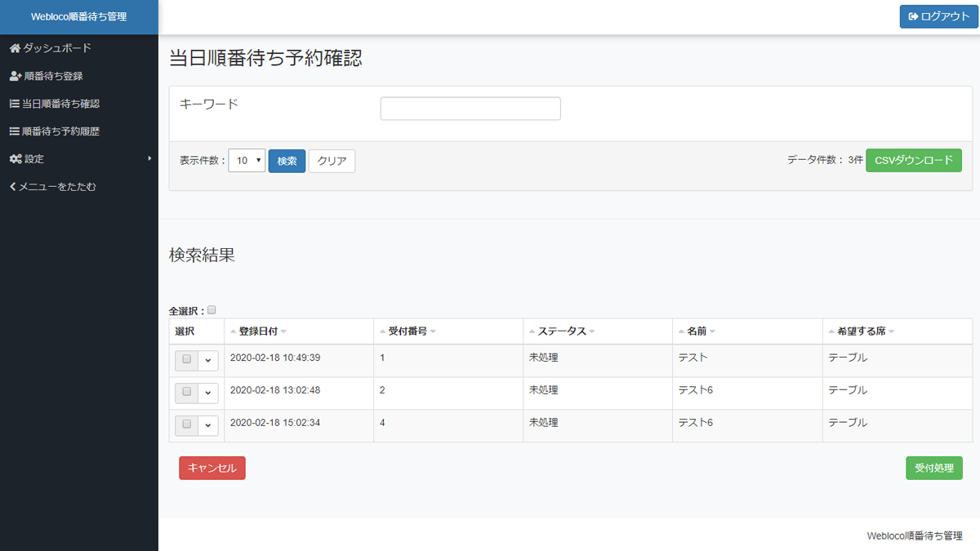Screen dimensions: 980x551
Task: Click the chevron icon beside メニューをたたむ
Action: (12, 187)
